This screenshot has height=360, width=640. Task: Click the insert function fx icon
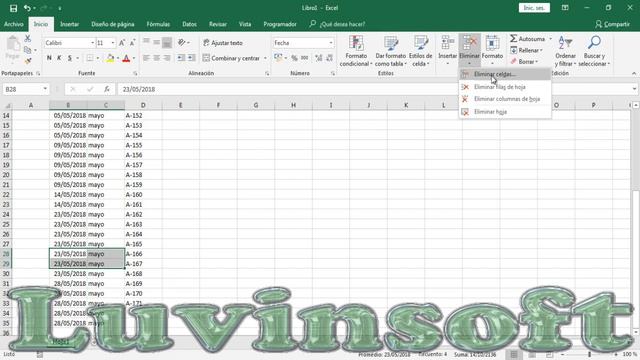point(107,89)
